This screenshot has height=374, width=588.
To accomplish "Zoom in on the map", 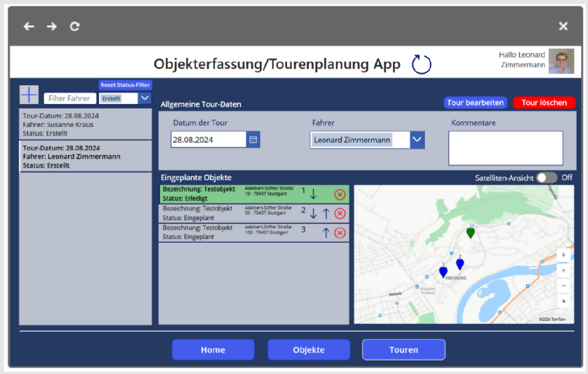I will pos(563,270).
